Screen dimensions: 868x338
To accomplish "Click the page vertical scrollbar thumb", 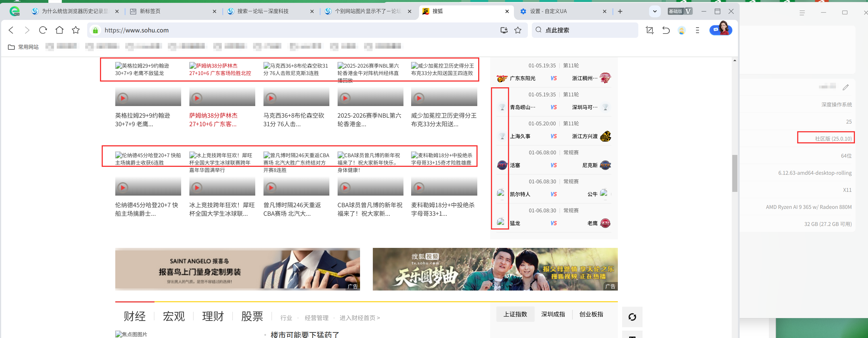I will (x=735, y=173).
